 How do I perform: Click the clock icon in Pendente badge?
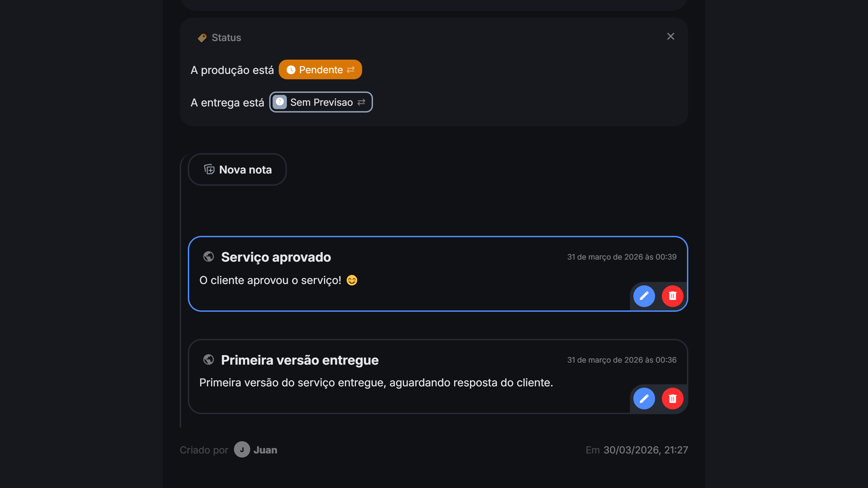(x=291, y=70)
